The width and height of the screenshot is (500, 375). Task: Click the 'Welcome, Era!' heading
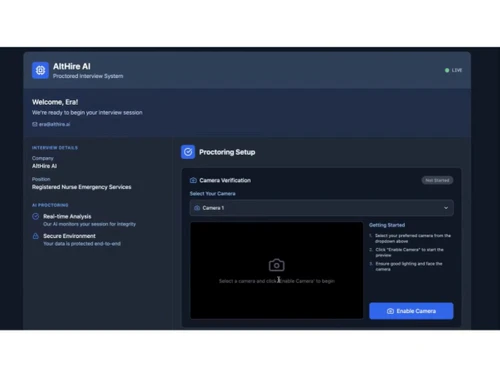[55, 102]
